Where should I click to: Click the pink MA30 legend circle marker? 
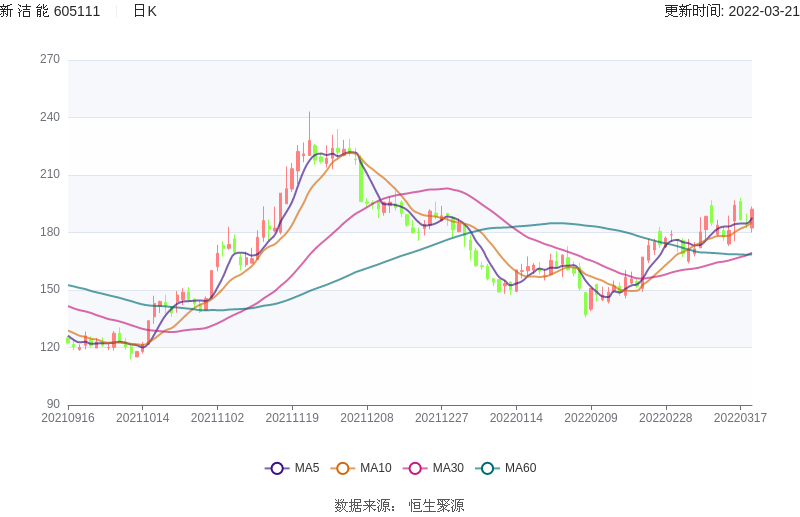tap(415, 468)
